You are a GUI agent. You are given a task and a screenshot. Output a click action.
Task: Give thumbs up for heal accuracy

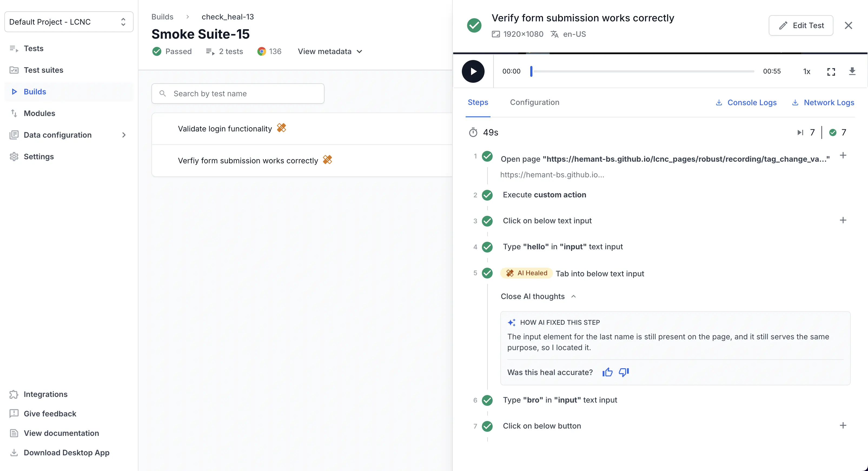(x=607, y=372)
